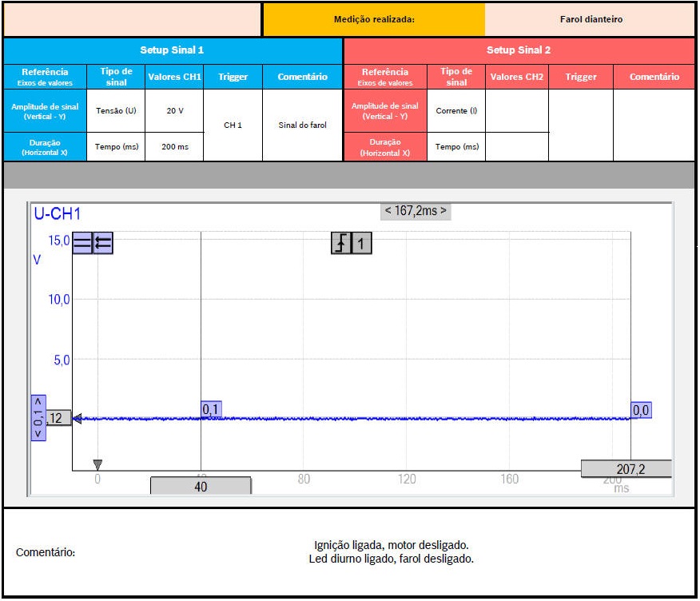700x601 pixels.
Task: Click the 167,2ms cursor difference readout
Action: click(416, 212)
